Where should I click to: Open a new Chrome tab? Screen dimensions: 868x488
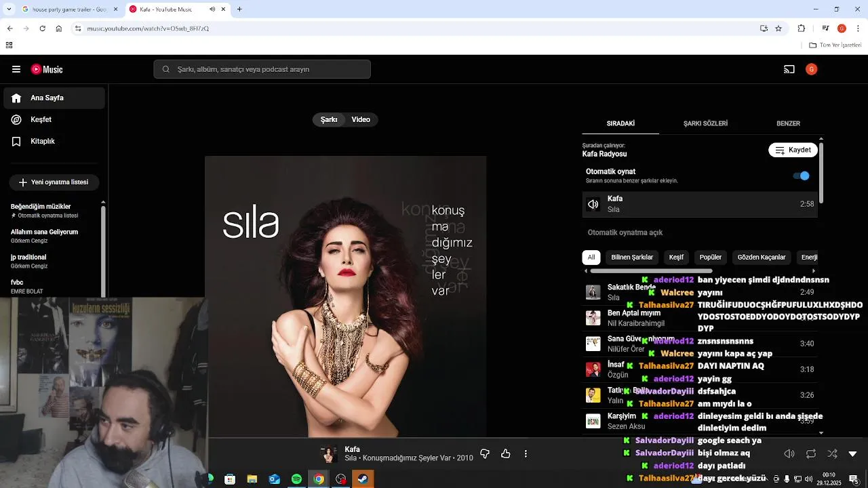tap(239, 9)
